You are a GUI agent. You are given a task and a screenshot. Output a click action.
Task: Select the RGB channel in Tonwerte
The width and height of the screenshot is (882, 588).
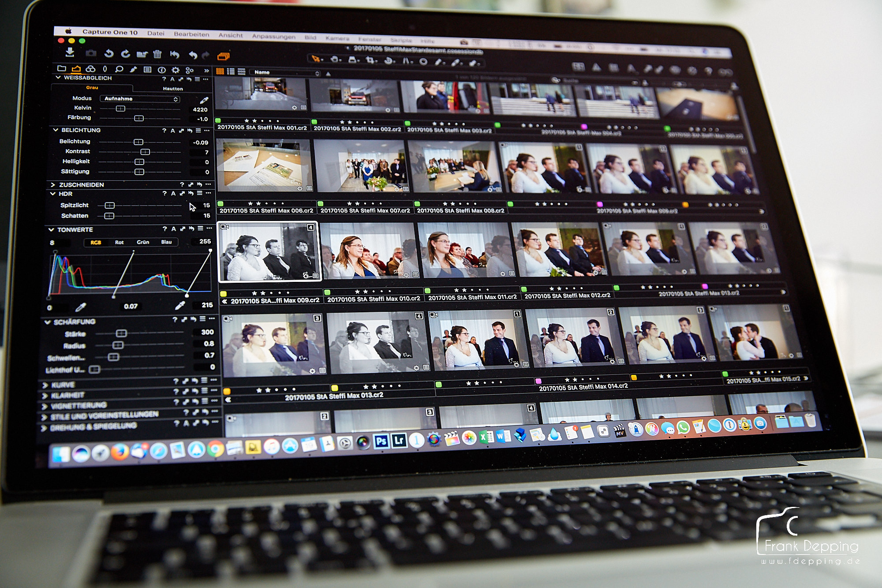click(96, 243)
